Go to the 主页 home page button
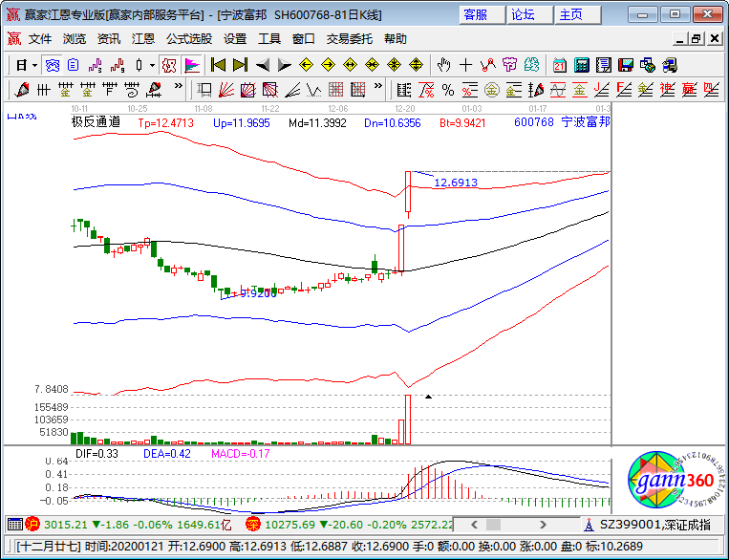This screenshot has height=560, width=729. point(578,15)
